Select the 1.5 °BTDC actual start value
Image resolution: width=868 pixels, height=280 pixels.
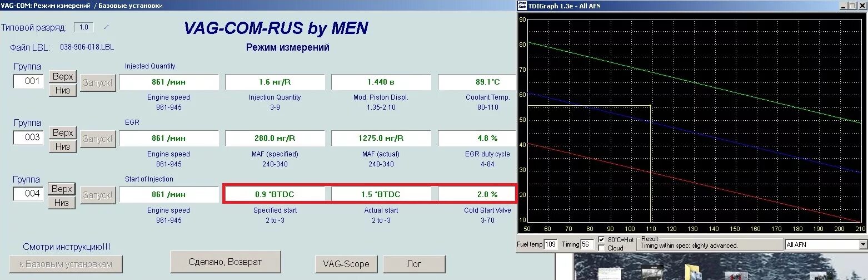(x=381, y=194)
